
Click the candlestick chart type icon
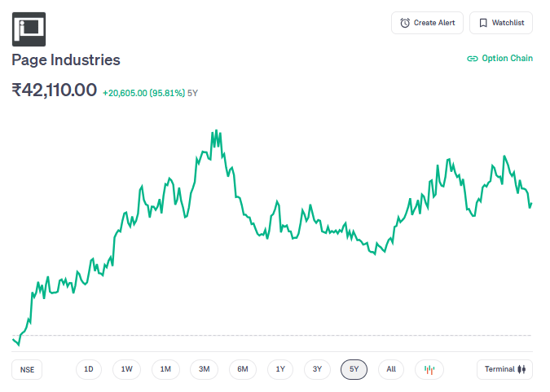(429, 369)
